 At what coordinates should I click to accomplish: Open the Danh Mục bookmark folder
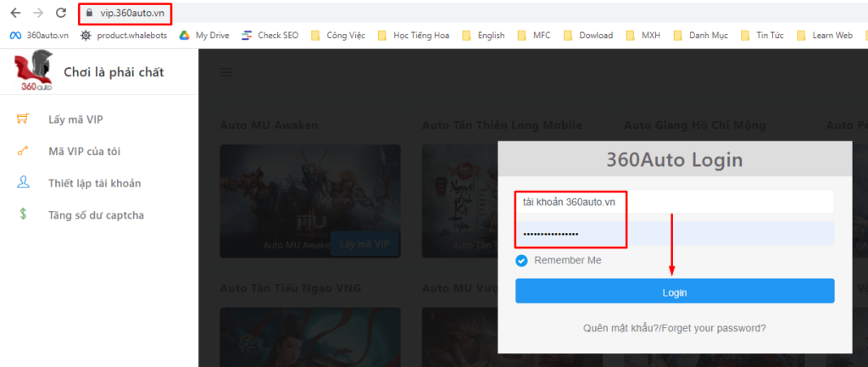[700, 36]
